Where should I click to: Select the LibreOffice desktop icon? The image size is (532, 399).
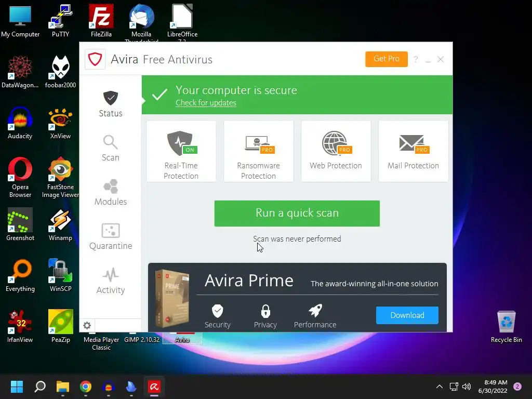[182, 22]
